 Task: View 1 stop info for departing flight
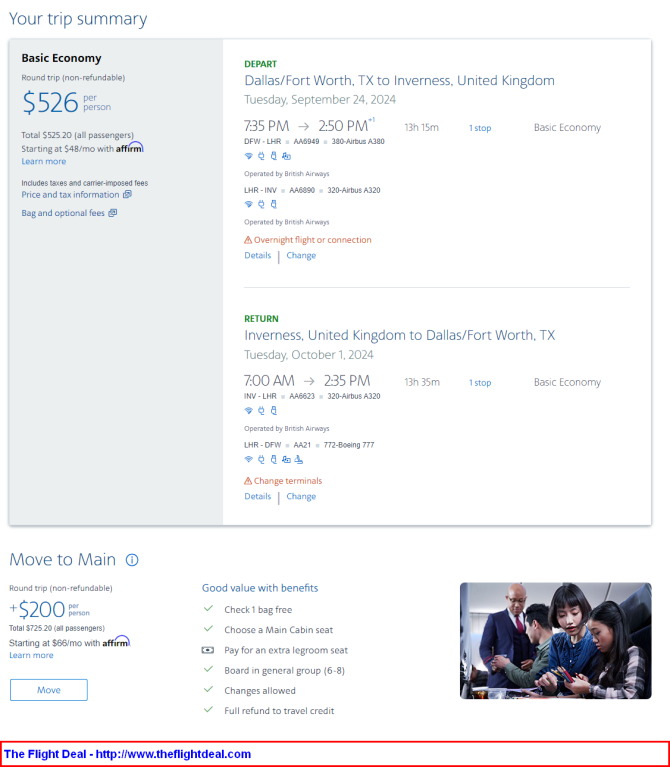pos(480,128)
